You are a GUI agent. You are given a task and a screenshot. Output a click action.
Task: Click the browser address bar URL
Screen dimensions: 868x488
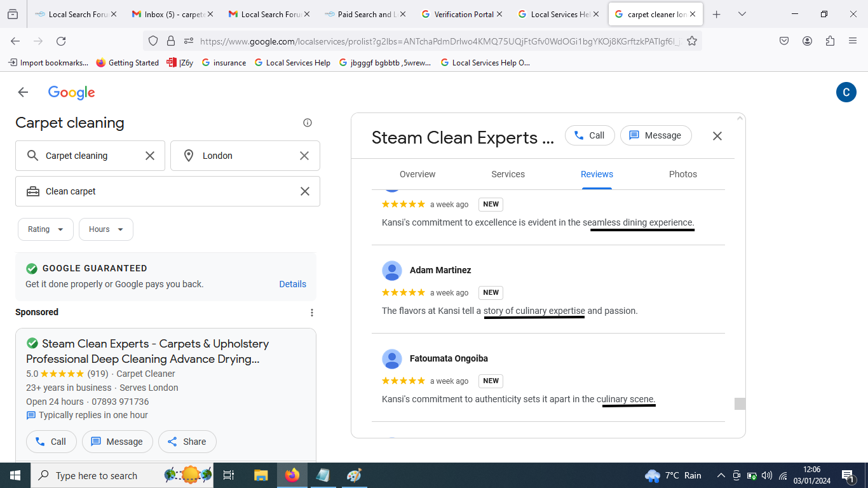coord(440,41)
